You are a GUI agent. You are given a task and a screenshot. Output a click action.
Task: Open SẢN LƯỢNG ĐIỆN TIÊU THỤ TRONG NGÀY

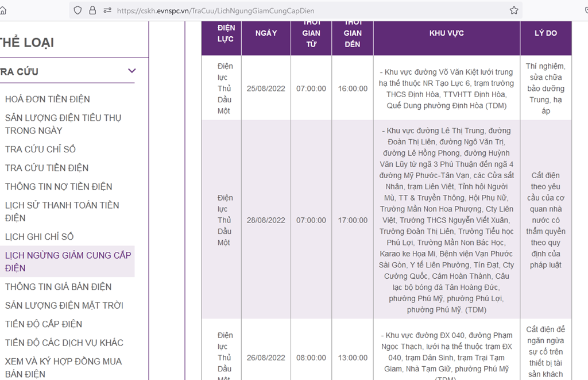pyautogui.click(x=63, y=124)
